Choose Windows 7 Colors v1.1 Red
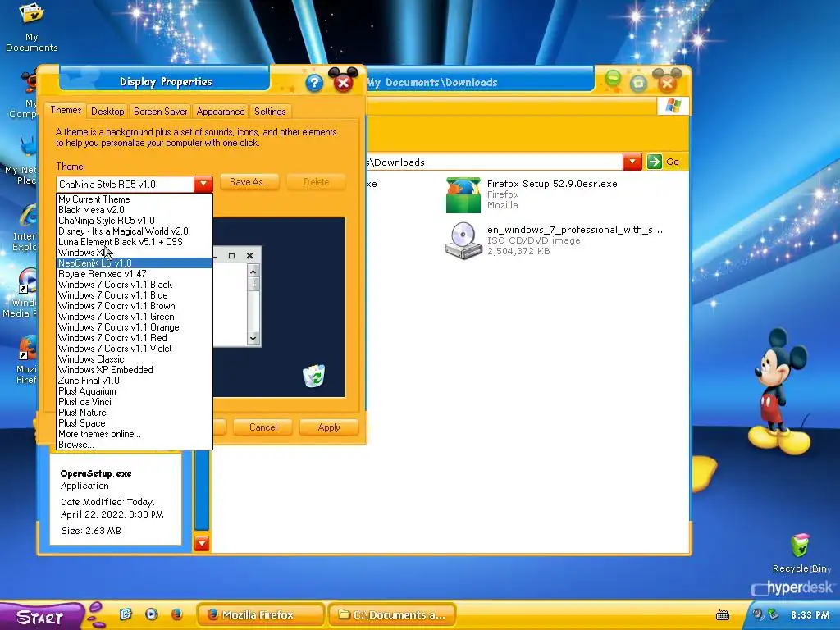The width and height of the screenshot is (840, 630). (135, 338)
